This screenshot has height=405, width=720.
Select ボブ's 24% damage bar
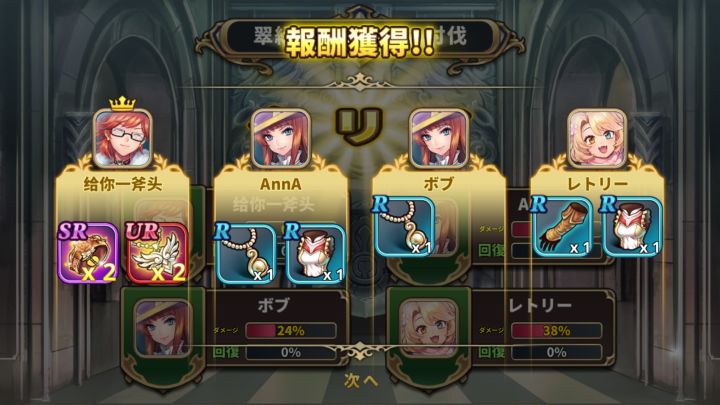(291, 330)
